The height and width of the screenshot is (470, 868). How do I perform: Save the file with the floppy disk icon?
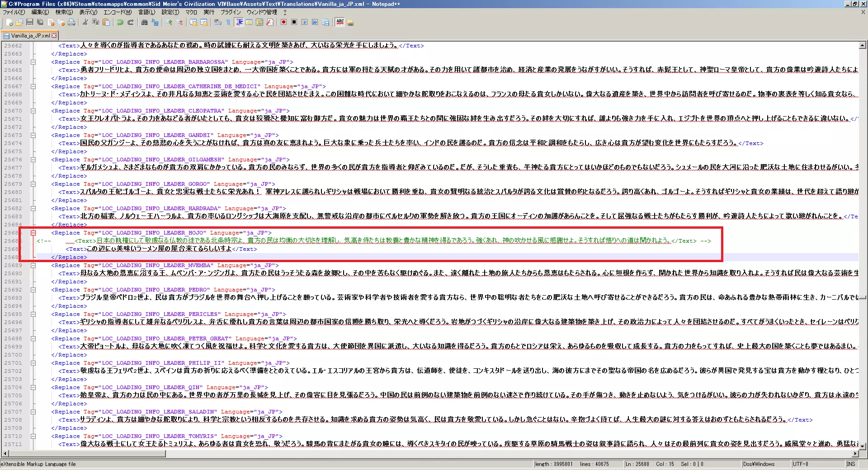click(x=30, y=22)
